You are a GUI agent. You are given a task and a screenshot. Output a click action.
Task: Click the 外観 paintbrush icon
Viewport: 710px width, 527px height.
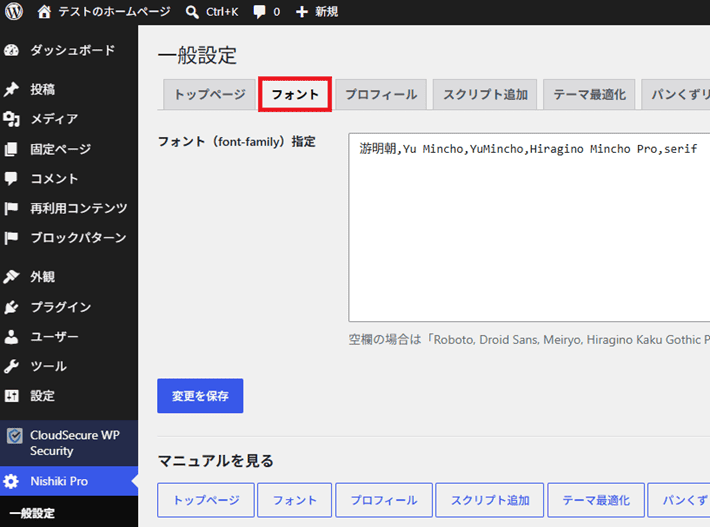[11, 277]
